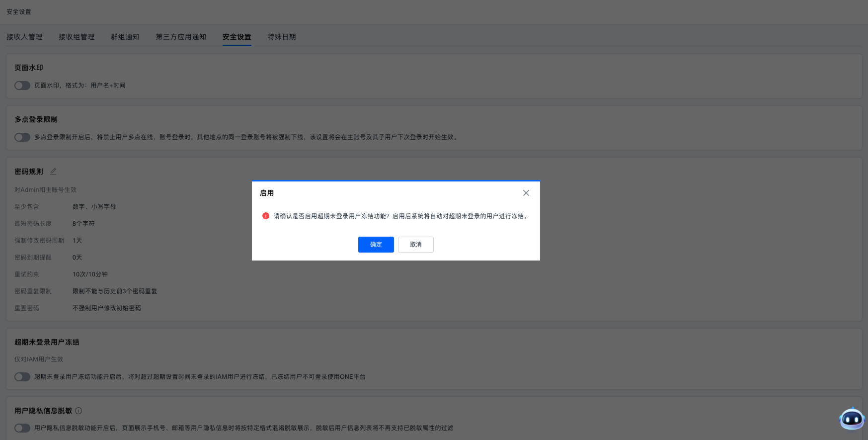Click the edit pencil beside 密码规则
Viewport: 868px width, 440px height.
pos(53,172)
